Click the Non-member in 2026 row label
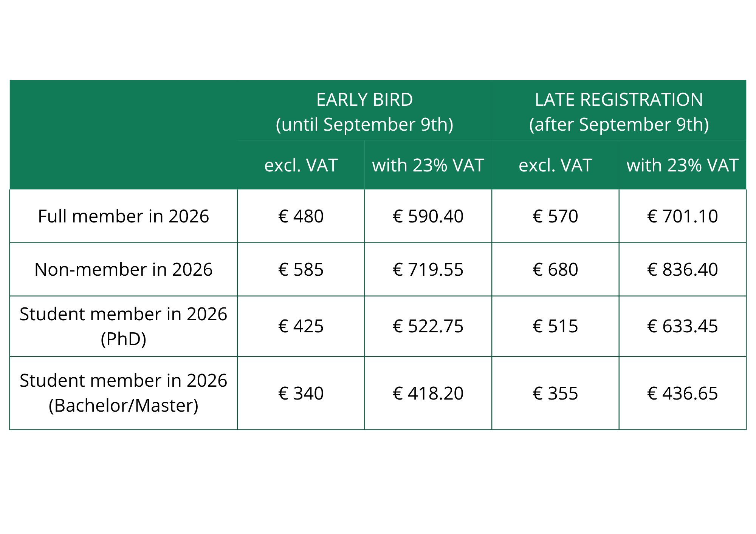This screenshot has height=534, width=756. 123,269
